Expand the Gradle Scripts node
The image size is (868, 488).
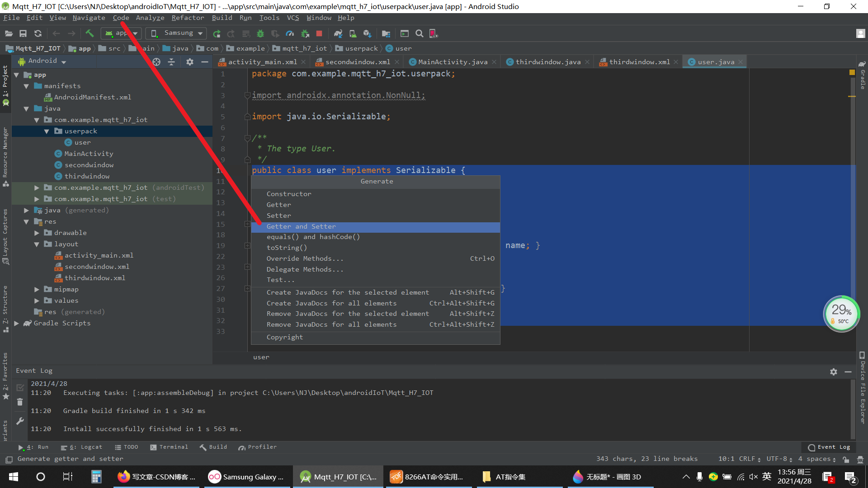click(x=16, y=323)
